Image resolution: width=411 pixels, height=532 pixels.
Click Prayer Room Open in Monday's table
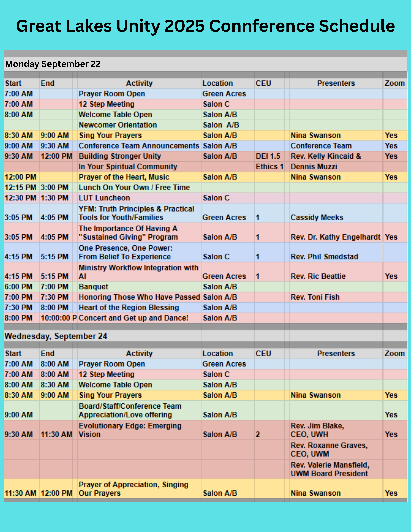point(112,94)
